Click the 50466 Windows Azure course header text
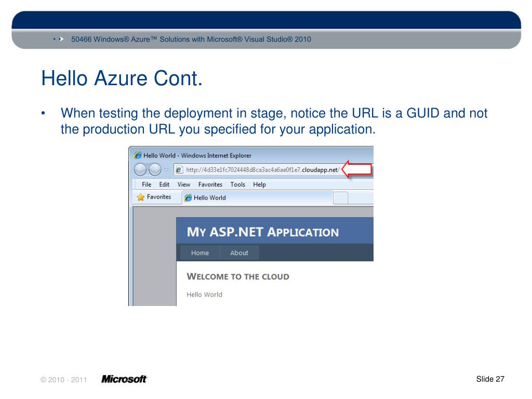The height and width of the screenshot is (399, 532). pyautogui.click(x=191, y=39)
